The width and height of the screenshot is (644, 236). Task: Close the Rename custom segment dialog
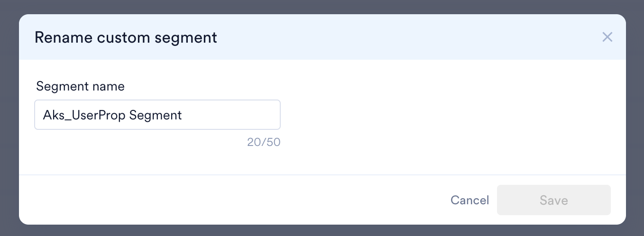pyautogui.click(x=607, y=37)
